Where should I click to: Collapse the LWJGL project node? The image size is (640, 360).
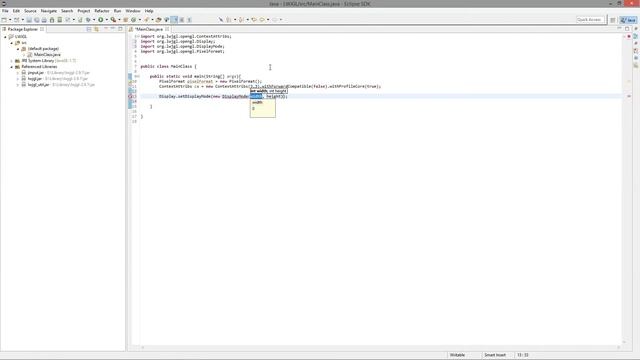click(x=5, y=37)
